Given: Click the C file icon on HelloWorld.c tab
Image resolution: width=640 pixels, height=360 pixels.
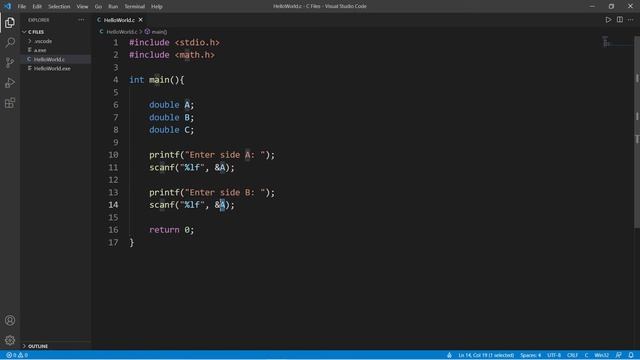Looking at the screenshot, I should tap(99, 20).
